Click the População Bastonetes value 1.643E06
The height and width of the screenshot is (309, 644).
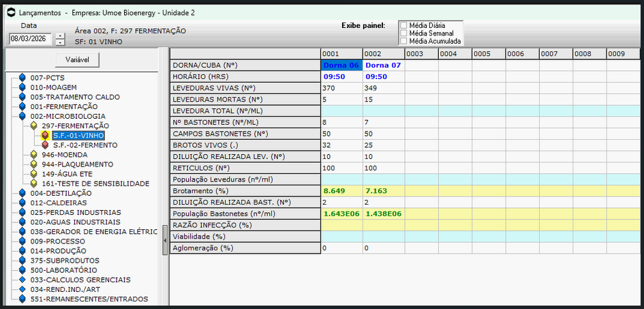(341, 214)
